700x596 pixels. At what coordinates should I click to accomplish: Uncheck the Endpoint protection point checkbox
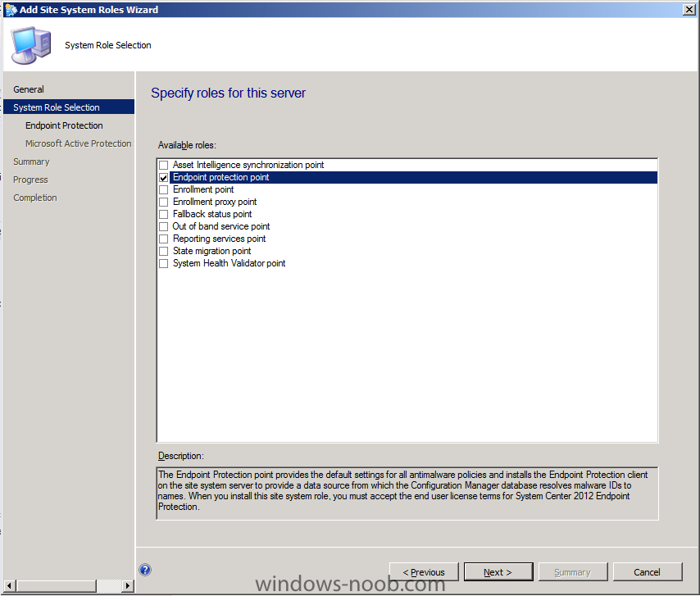point(164,178)
